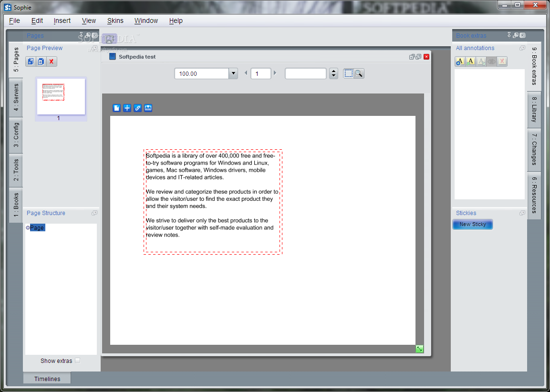The image size is (550, 392).
Task: Click the move halo plus icon
Action: tap(127, 108)
